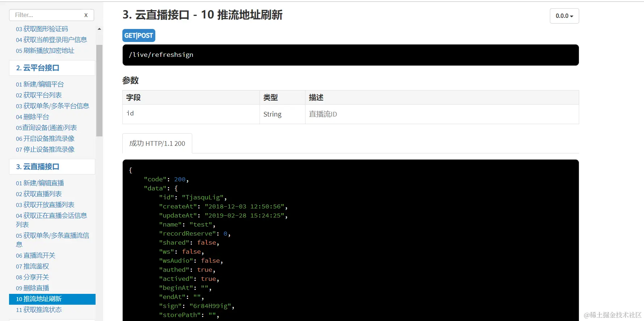The image size is (644, 321).
Task: Click the "code": 200 line in JSON
Action: click(x=166, y=179)
